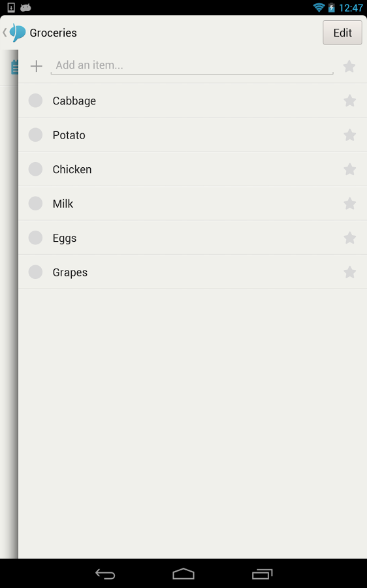Tick the Milk circle checkbox
The width and height of the screenshot is (367, 588).
click(x=36, y=203)
